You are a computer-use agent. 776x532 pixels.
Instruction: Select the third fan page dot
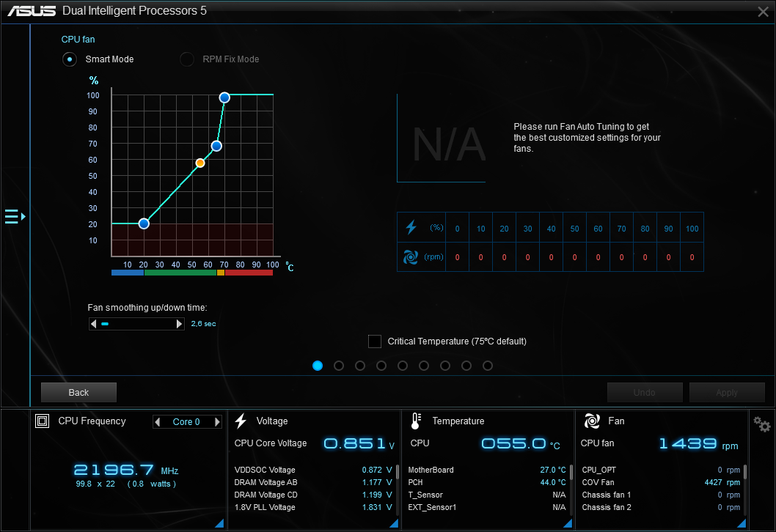pos(360,366)
